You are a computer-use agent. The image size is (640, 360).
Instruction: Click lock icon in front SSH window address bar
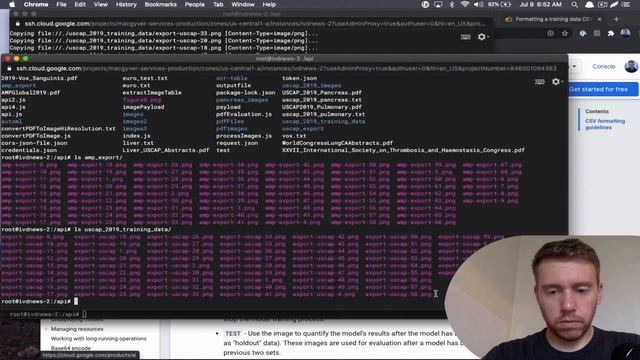click(9, 69)
